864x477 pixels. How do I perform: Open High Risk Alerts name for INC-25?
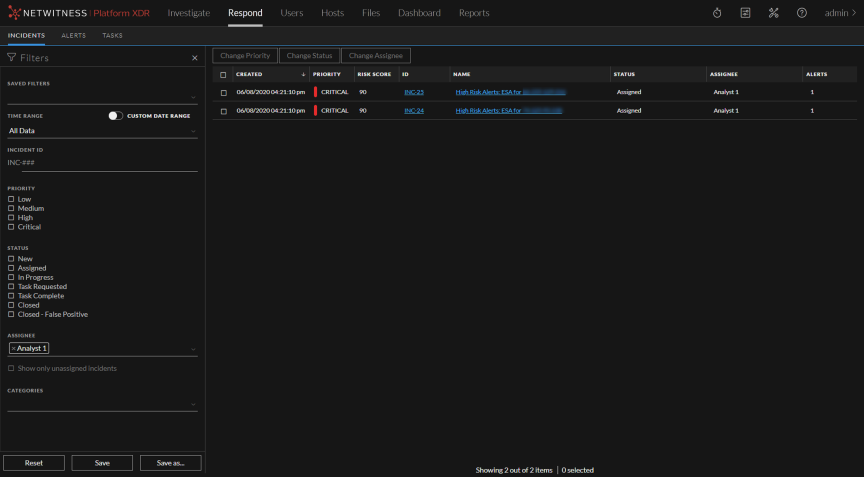tap(510, 92)
